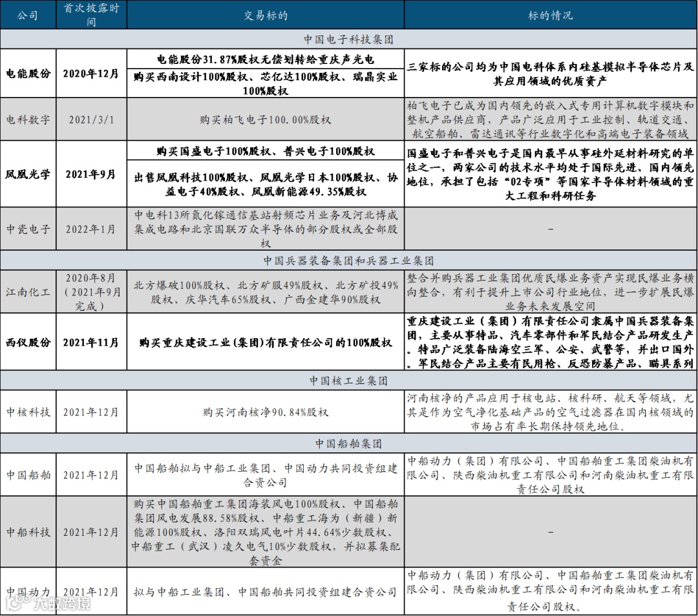Click the 2021年11月 date cell
The width and height of the screenshot is (698, 616).
(x=91, y=342)
